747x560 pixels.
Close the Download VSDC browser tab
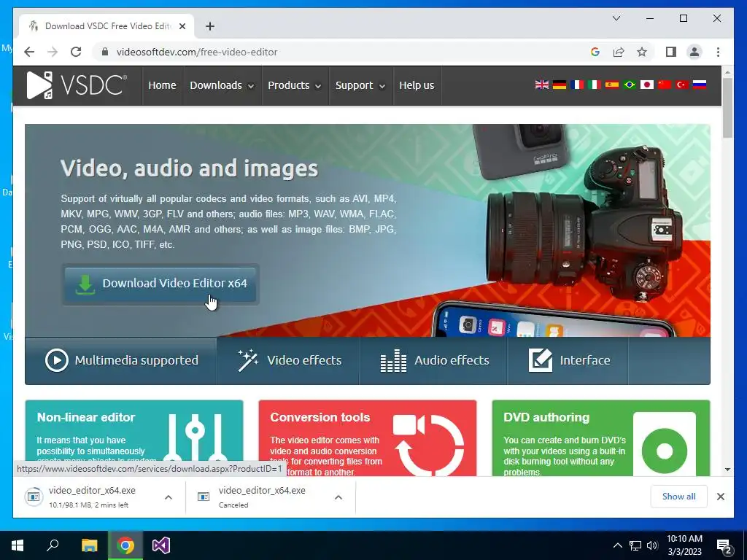coord(182,26)
